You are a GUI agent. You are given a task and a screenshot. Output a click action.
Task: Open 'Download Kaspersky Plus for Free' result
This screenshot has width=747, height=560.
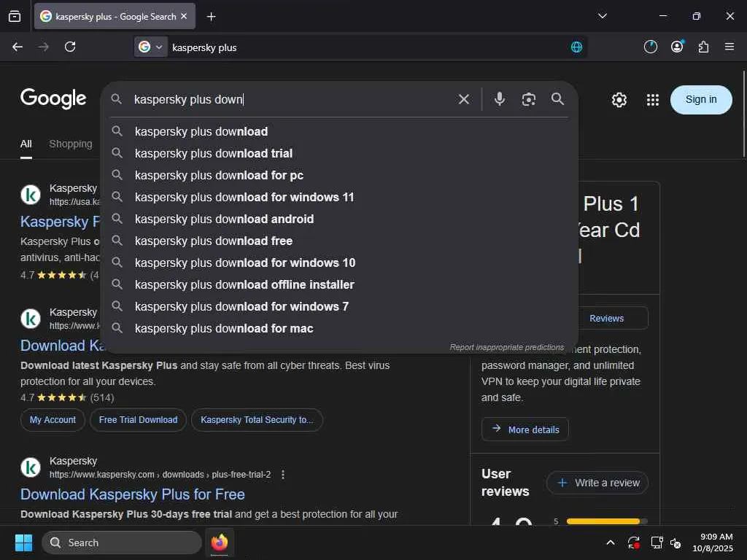pos(133,494)
